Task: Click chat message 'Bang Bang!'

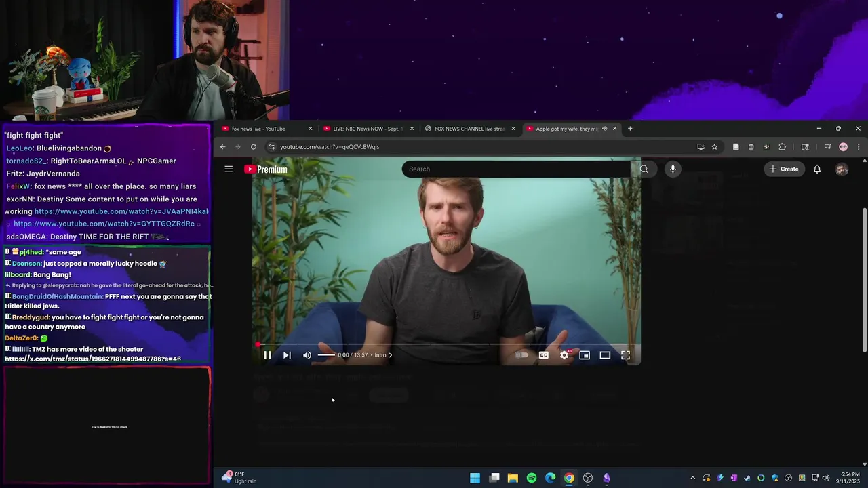Action: coord(52,274)
